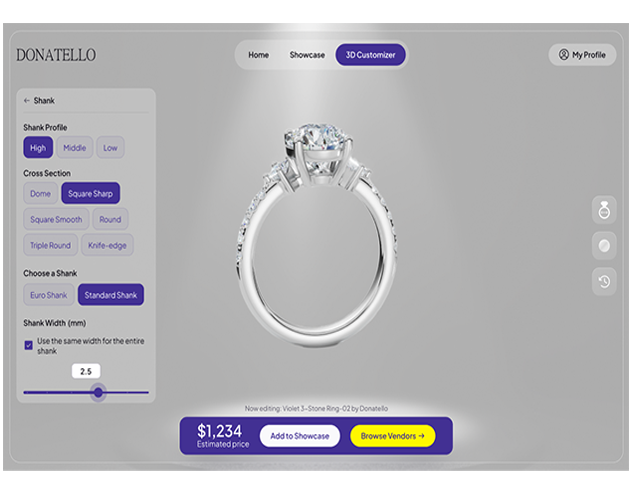The image size is (629, 502).
Task: Pick the Knife-edge cross section
Action: tap(107, 245)
